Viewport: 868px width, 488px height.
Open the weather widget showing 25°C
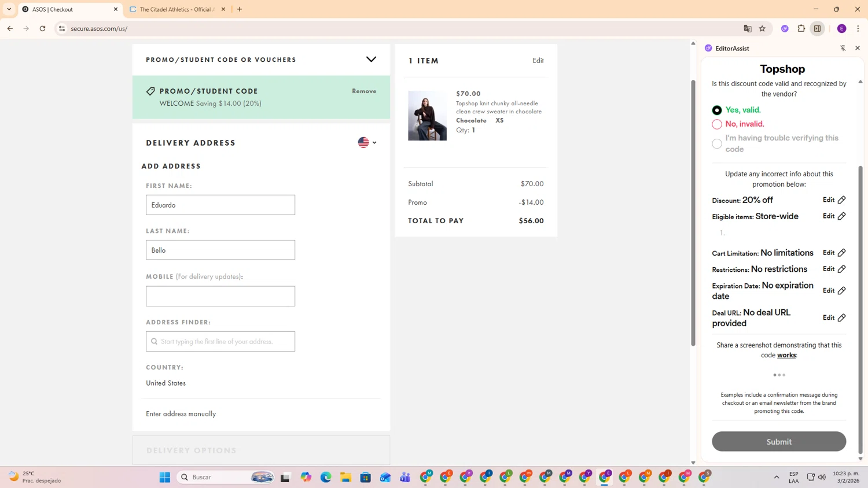tap(35, 477)
